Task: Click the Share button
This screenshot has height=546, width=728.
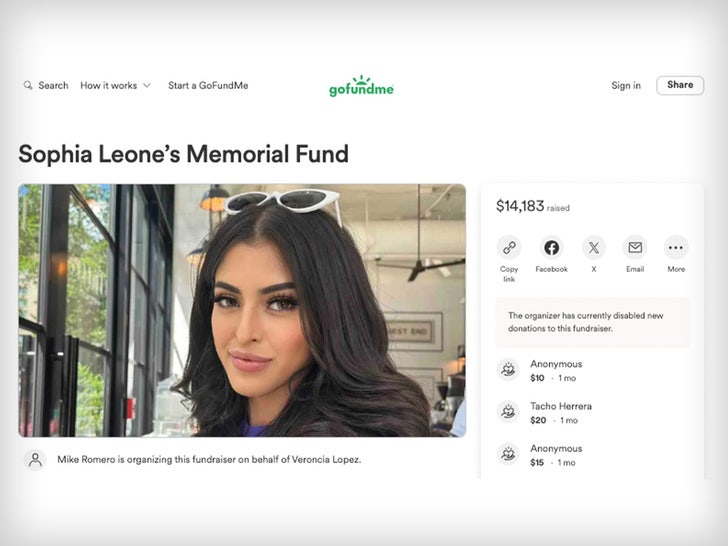Action: pos(680,85)
